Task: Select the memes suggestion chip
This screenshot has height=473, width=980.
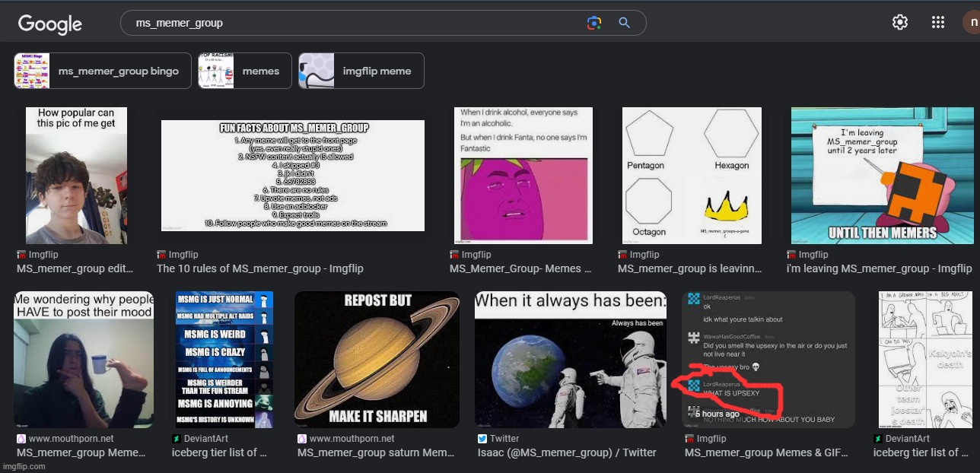Action: click(x=245, y=71)
